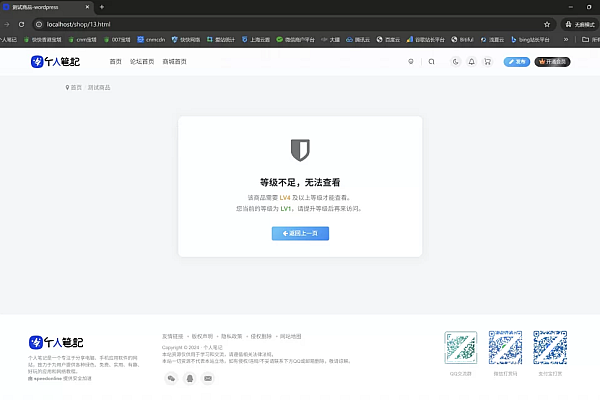The width and height of the screenshot is (600, 400).
Task: Open the bookmarks folder at far right
Action: [x=590, y=39]
